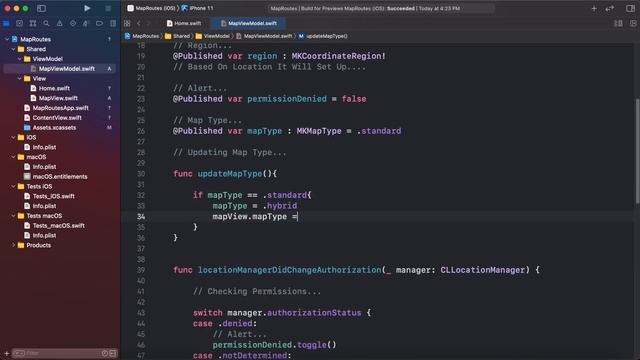
Task: Open MapView.swift in the navigator
Action: pyautogui.click(x=58, y=98)
